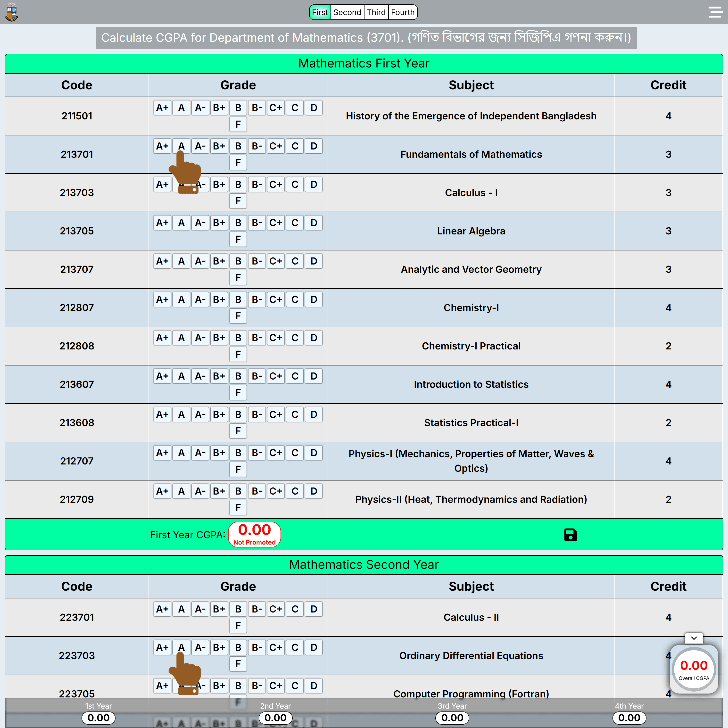
Task: Select grade A for Introduction to Statistics
Action: point(181,376)
